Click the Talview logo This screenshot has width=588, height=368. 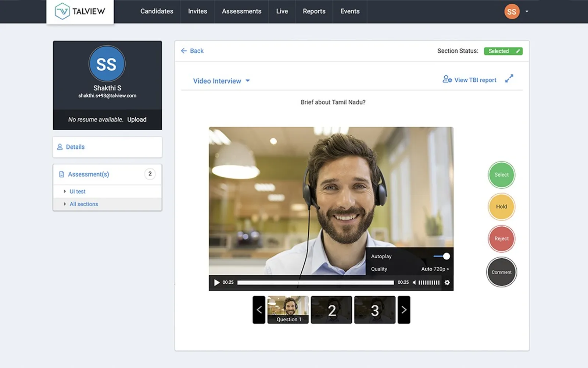tap(80, 11)
